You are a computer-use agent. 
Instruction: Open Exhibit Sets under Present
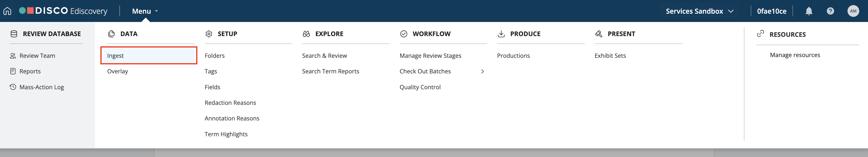pyautogui.click(x=610, y=56)
